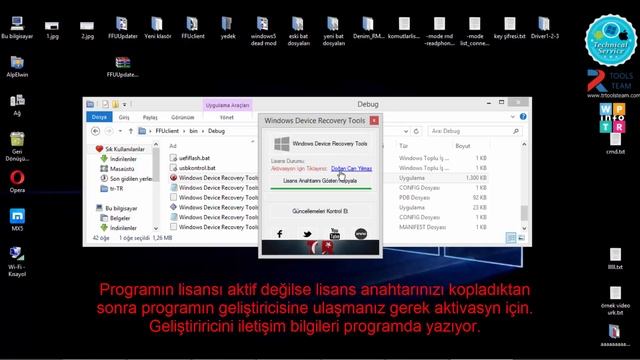Expand the address bar history dropdown
640x360 pixels.
tap(406, 131)
